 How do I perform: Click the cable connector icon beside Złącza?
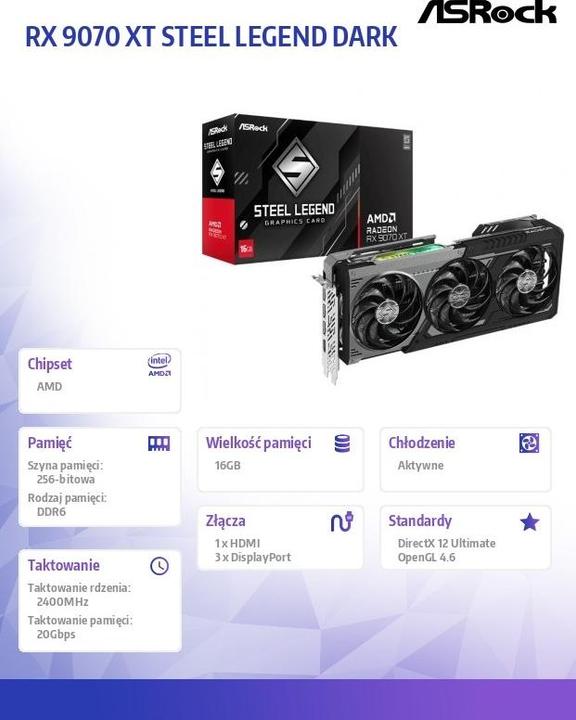(342, 521)
